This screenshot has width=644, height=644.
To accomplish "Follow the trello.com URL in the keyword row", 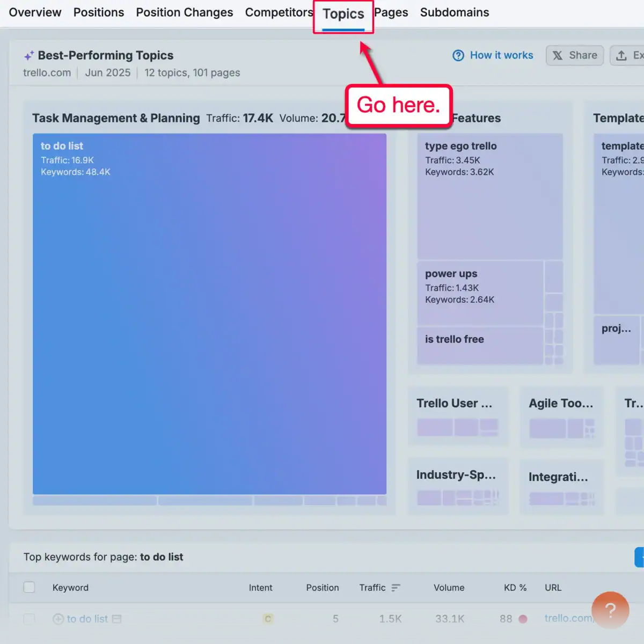I will tap(569, 619).
